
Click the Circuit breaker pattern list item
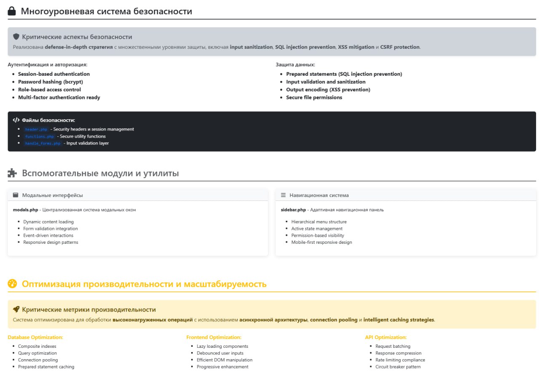[x=398, y=367]
